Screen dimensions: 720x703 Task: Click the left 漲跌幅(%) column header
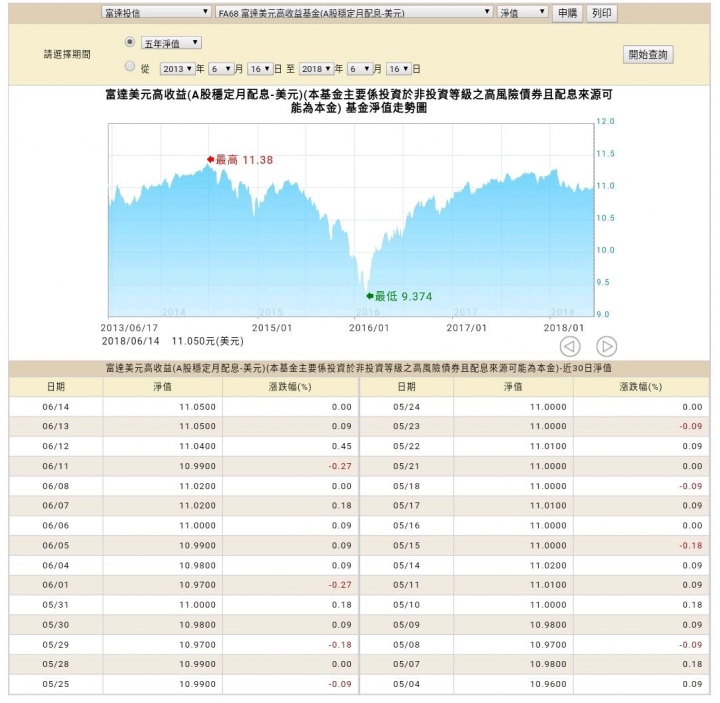point(290,387)
